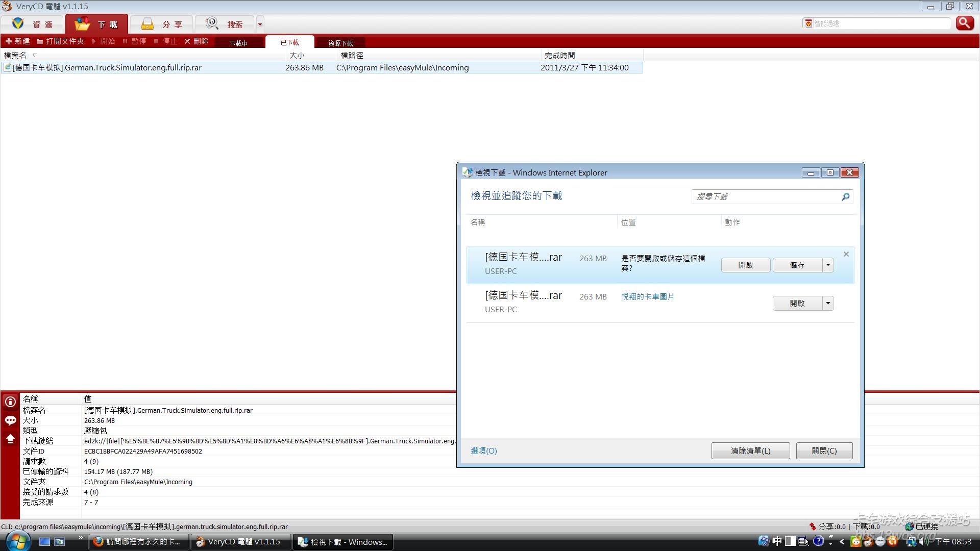Focus the 搜尋下載 search field
980x551 pixels.
(766, 196)
